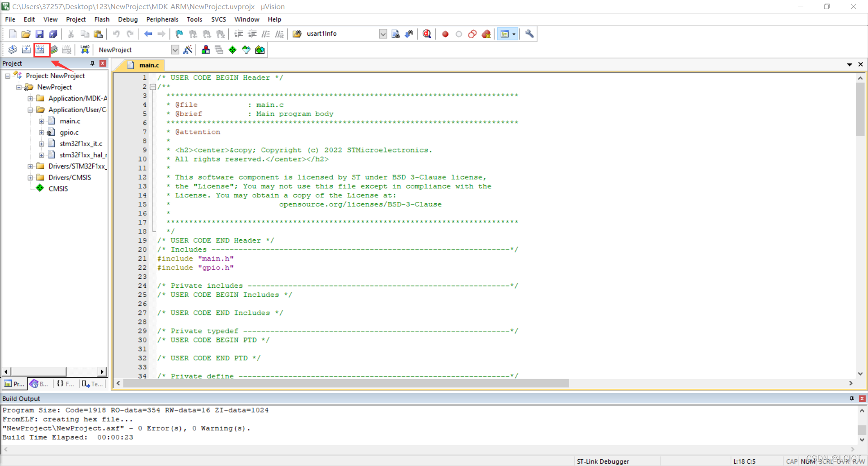868x466 pixels.
Task: Click the Translate file icon
Action: 13,50
